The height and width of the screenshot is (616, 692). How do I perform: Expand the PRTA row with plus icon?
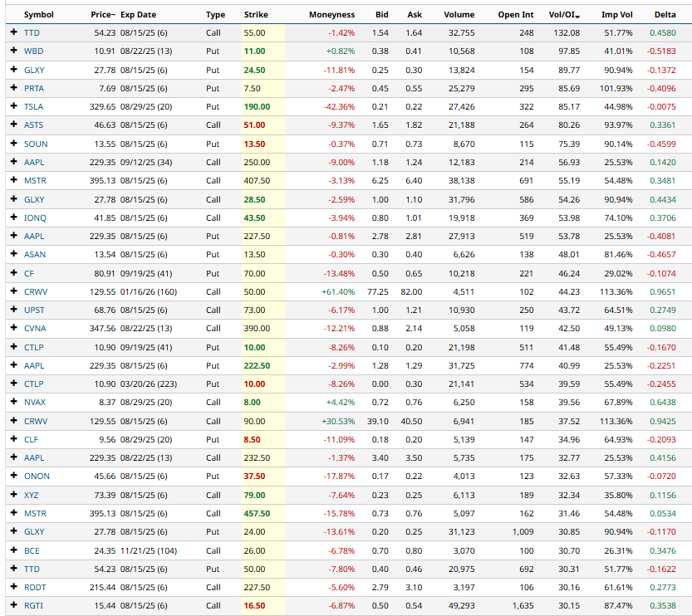pyautogui.click(x=13, y=88)
